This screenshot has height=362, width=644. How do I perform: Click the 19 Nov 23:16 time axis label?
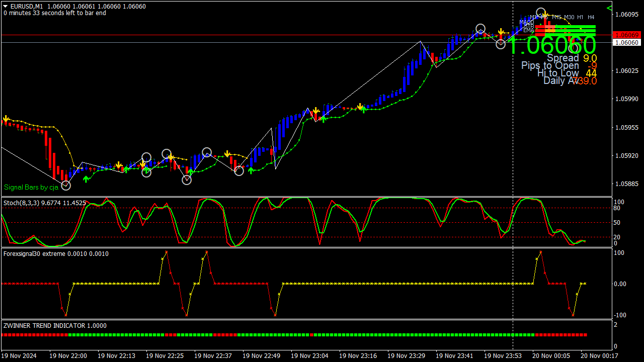tap(358, 356)
